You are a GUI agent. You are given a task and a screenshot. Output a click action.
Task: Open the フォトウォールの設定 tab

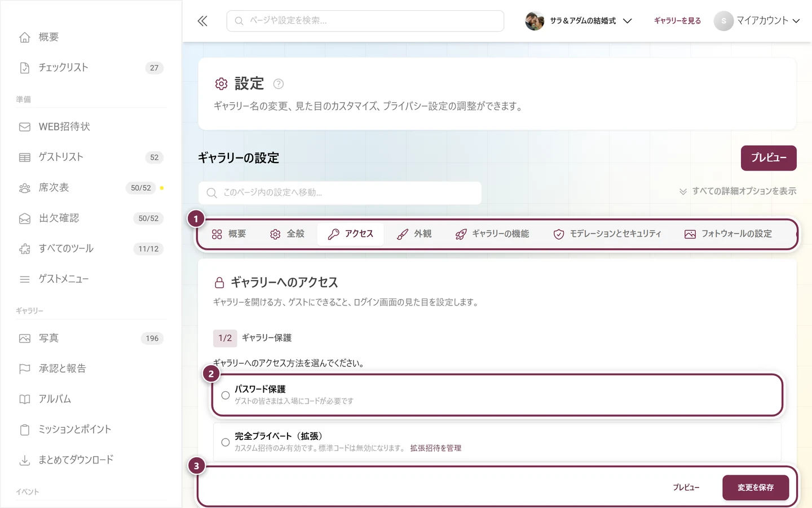click(728, 234)
